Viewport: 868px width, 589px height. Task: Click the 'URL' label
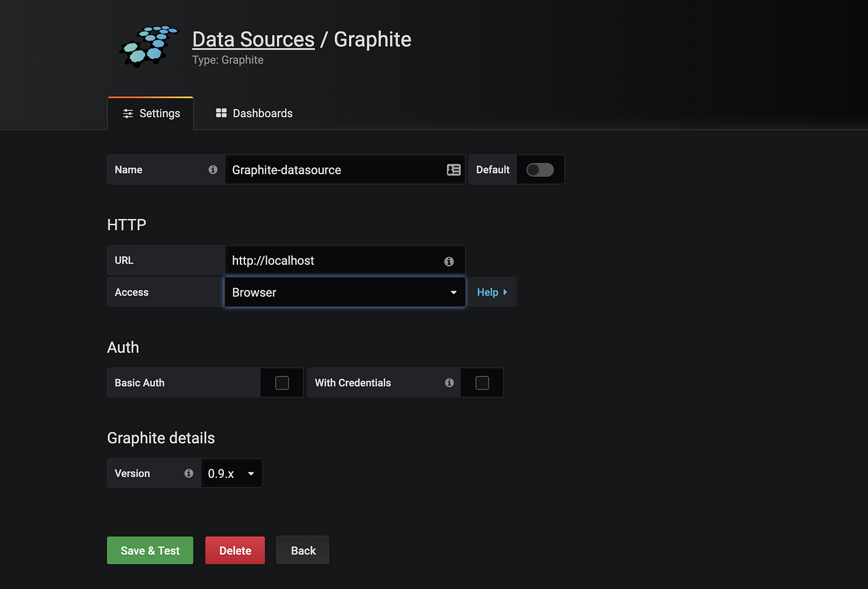point(124,260)
